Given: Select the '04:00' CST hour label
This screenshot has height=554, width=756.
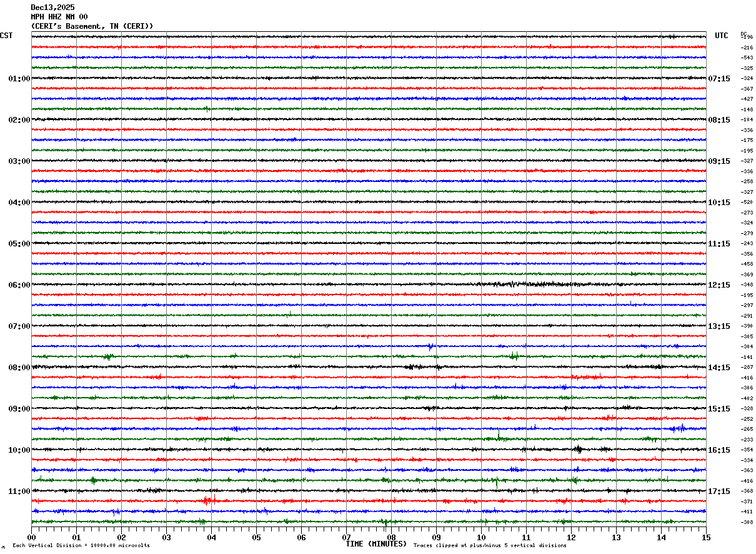Looking at the screenshot, I should tap(19, 203).
